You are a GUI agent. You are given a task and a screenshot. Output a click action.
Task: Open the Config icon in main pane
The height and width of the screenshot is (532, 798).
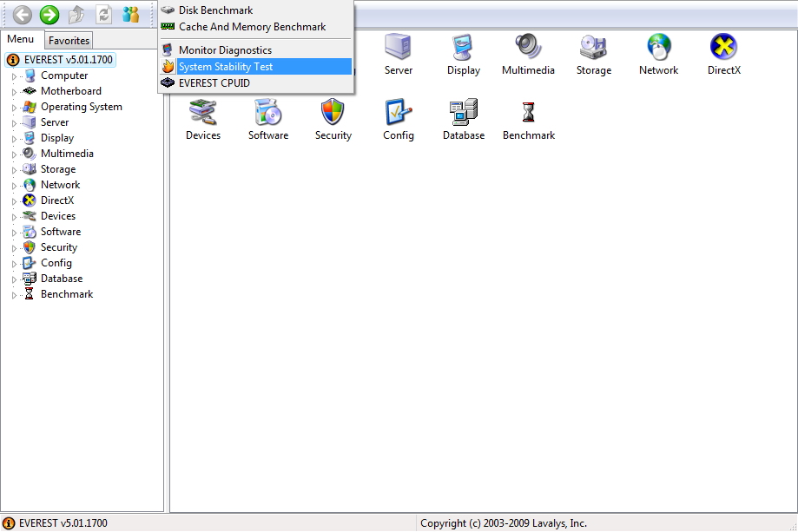click(x=398, y=112)
